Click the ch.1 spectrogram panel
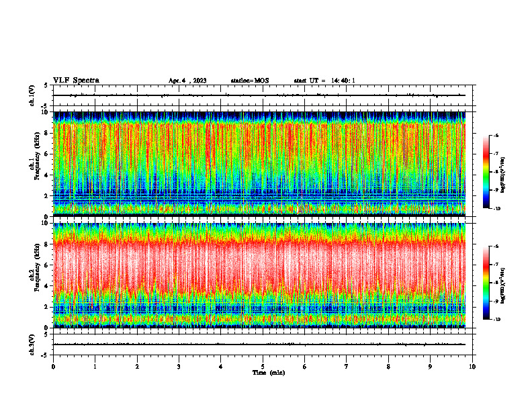Viewport: 532px width, 411px height. click(x=259, y=164)
